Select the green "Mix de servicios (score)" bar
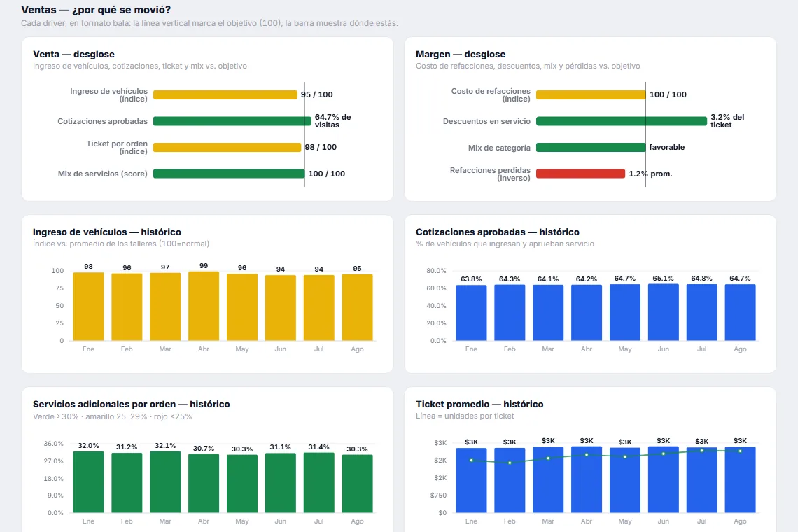Image resolution: width=798 pixels, height=532 pixels. [229, 174]
